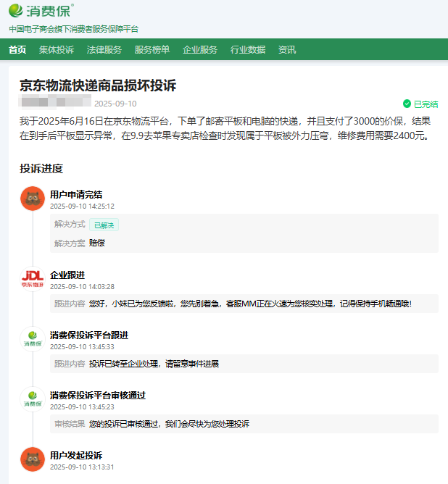This screenshot has height=484, width=448.
Task: Select 服务榜单 from the navigation bar
Action: [152, 49]
